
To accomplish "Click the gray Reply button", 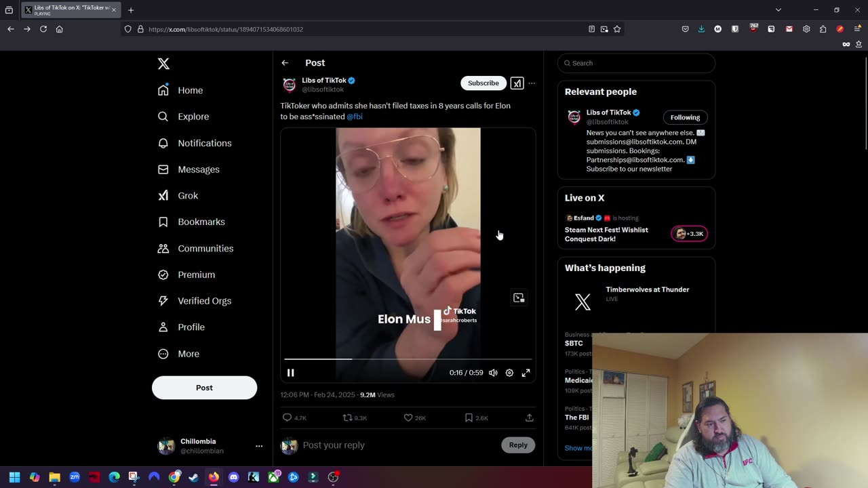I will pos(518,445).
